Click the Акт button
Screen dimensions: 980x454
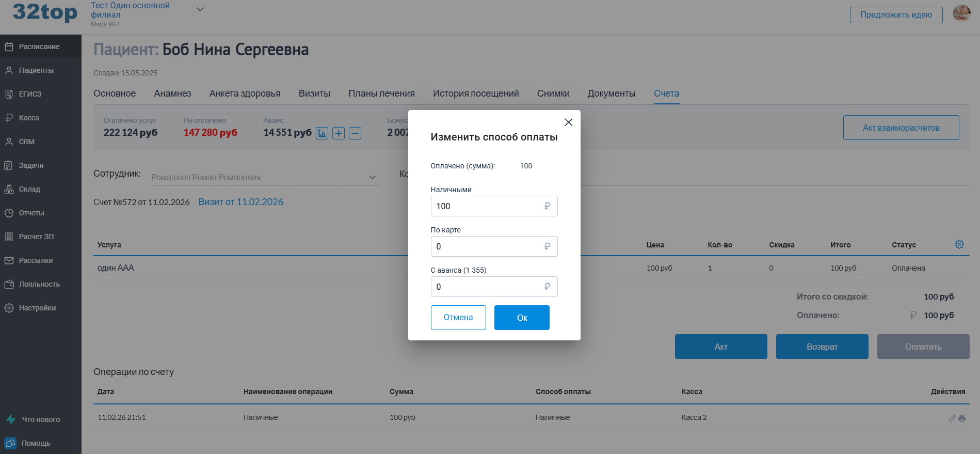(721, 347)
